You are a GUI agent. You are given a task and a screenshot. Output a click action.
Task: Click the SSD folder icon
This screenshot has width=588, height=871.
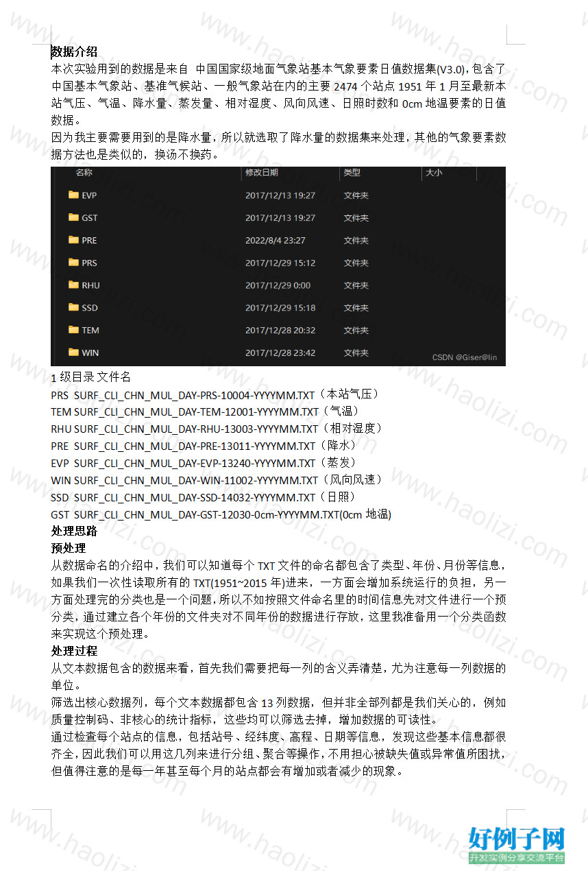point(73,307)
